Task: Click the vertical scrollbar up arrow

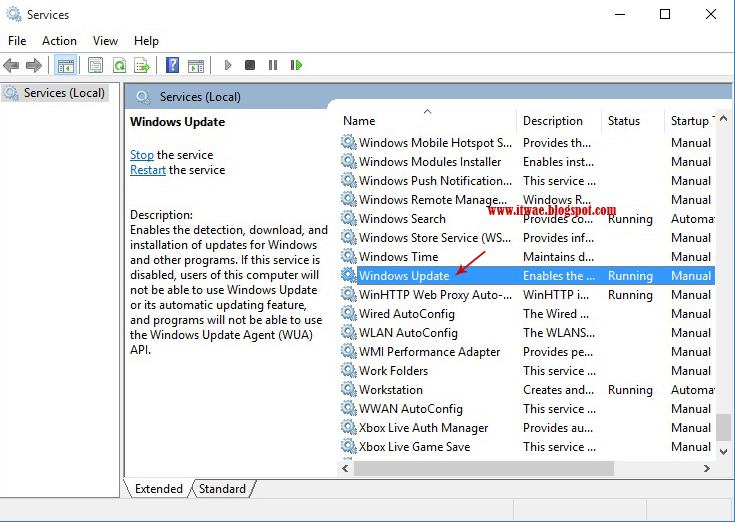Action: (723, 119)
